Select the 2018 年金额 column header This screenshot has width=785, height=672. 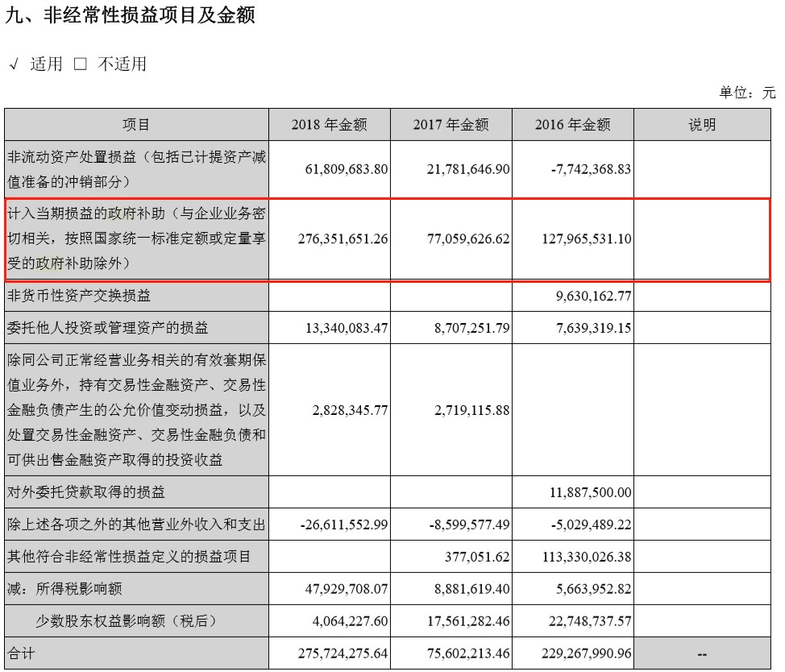click(330, 125)
